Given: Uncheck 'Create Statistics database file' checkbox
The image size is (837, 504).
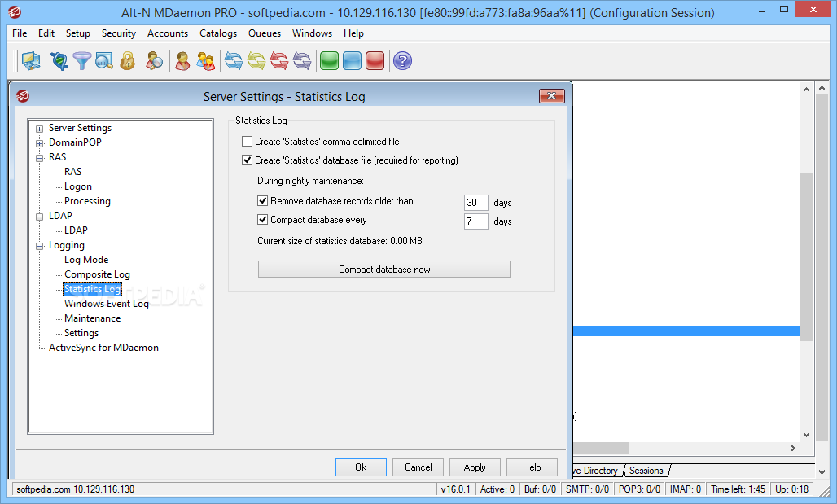Looking at the screenshot, I should click(x=248, y=160).
